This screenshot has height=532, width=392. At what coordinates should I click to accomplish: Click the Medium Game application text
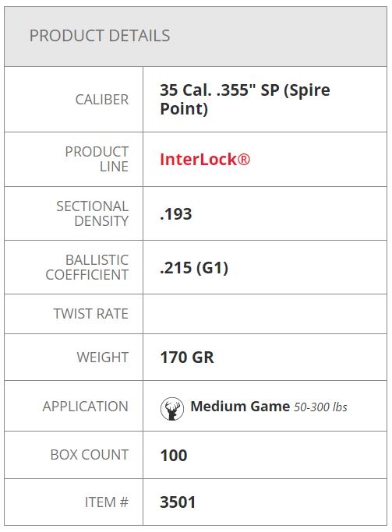(x=240, y=407)
